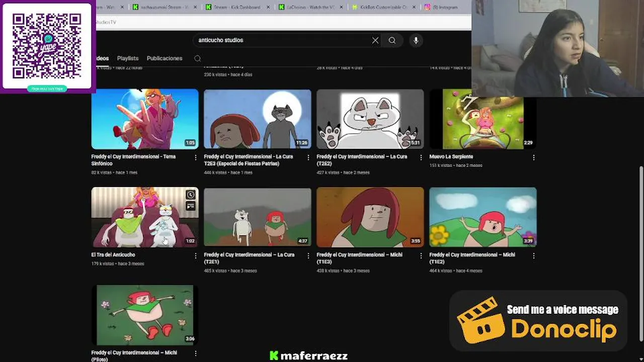The image size is (644, 362).
Task: Switch to the Instagram browser tab
Action: click(x=446, y=7)
